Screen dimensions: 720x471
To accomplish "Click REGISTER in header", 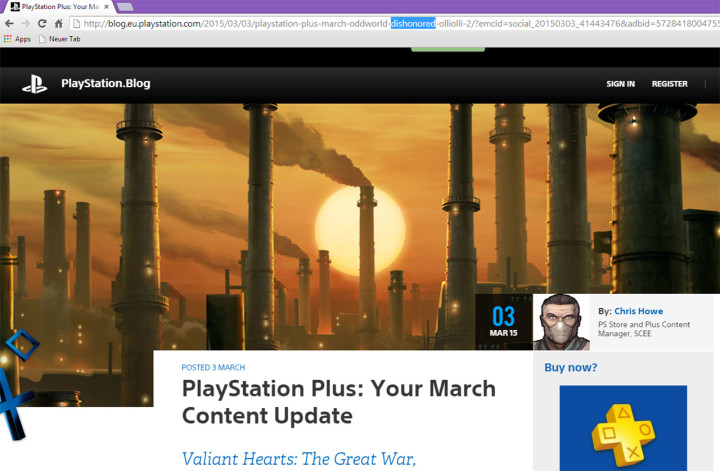I will click(x=669, y=84).
